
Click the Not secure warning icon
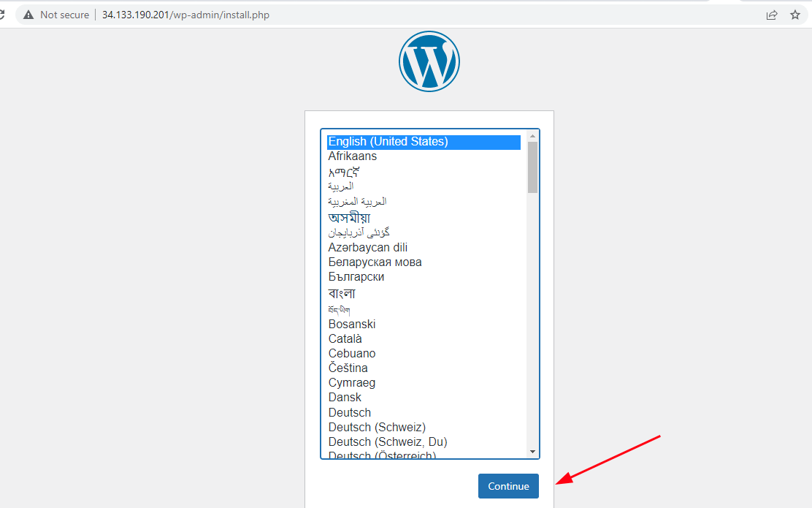tap(28, 15)
